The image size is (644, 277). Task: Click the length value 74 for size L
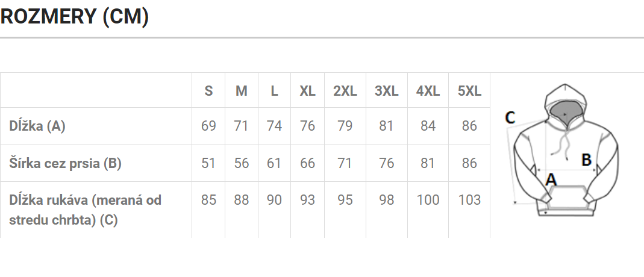[274, 126]
